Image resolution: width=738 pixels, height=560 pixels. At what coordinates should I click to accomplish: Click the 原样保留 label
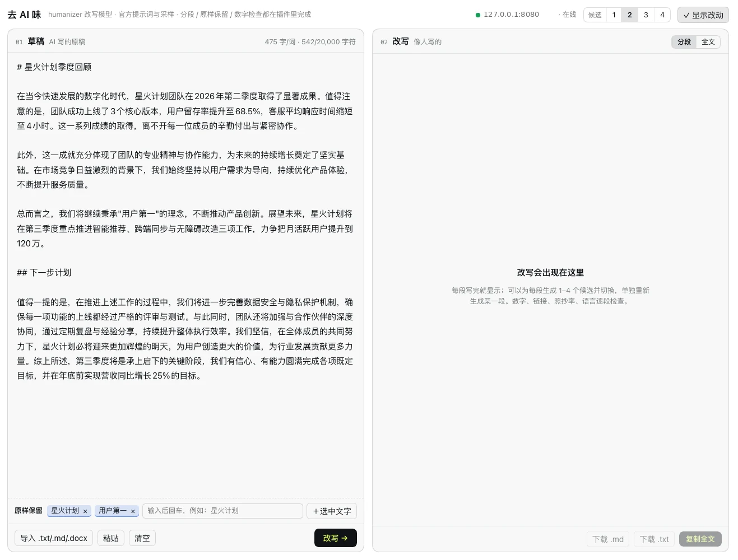[x=29, y=511]
